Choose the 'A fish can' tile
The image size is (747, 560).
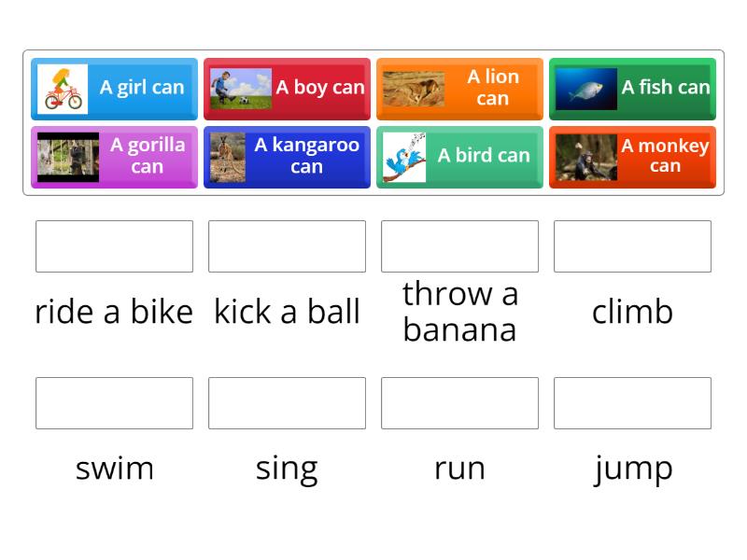[665, 88]
